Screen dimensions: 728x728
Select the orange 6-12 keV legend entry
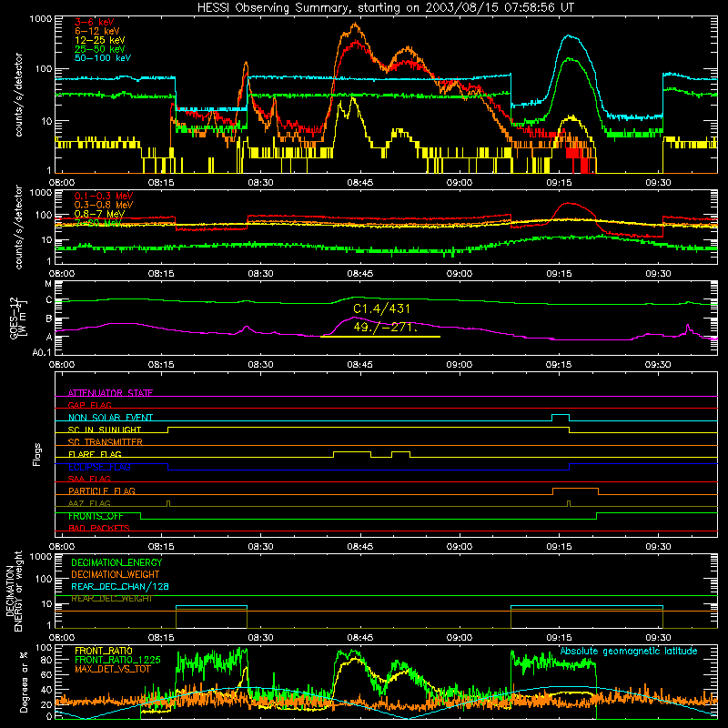[x=97, y=31]
